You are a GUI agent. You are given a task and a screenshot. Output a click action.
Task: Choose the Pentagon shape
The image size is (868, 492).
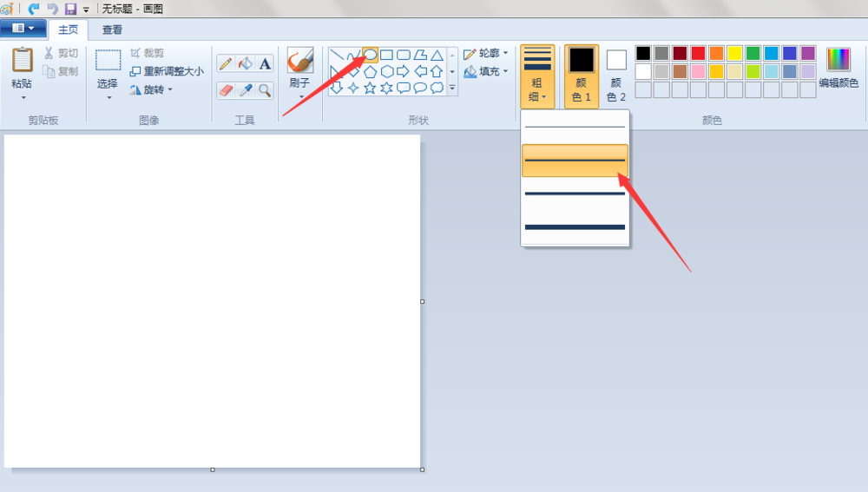pos(371,71)
